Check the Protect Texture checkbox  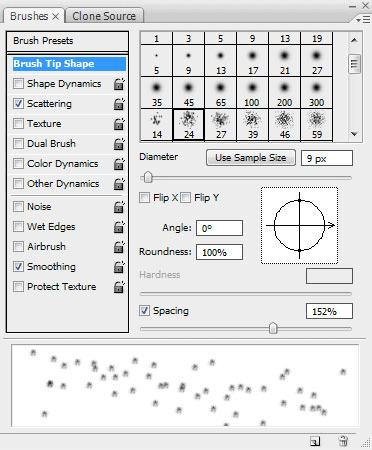click(18, 286)
